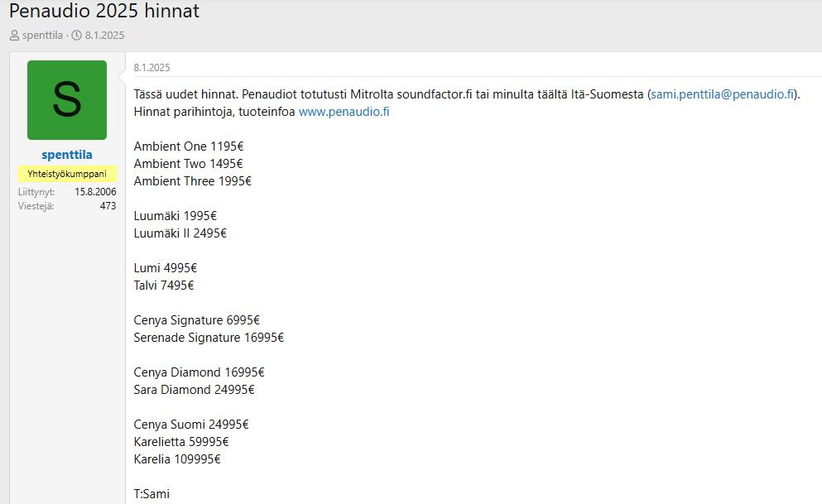
Task: Open the sami.penttila@penaudio.fi email link
Action: pos(723,94)
